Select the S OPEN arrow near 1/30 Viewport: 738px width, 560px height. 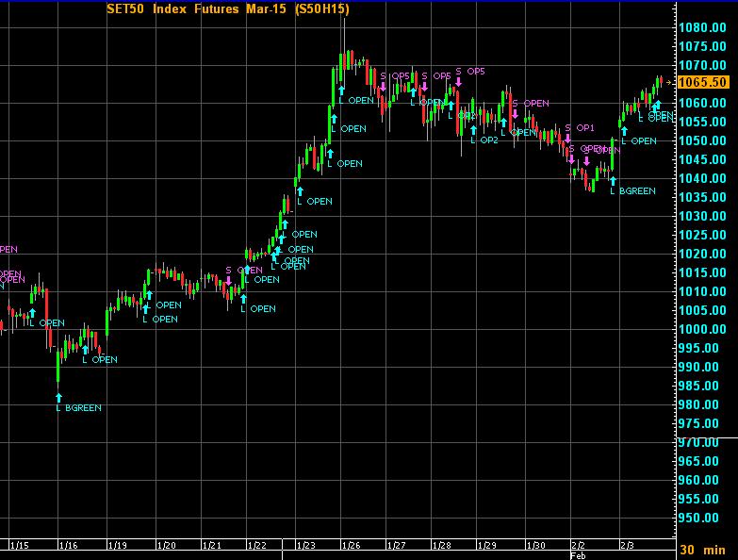515,113
